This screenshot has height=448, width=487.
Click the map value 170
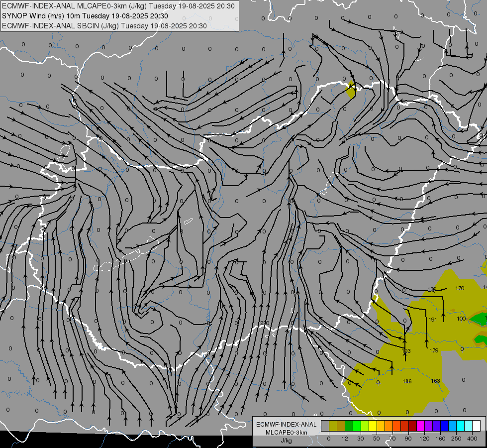[x=460, y=288]
